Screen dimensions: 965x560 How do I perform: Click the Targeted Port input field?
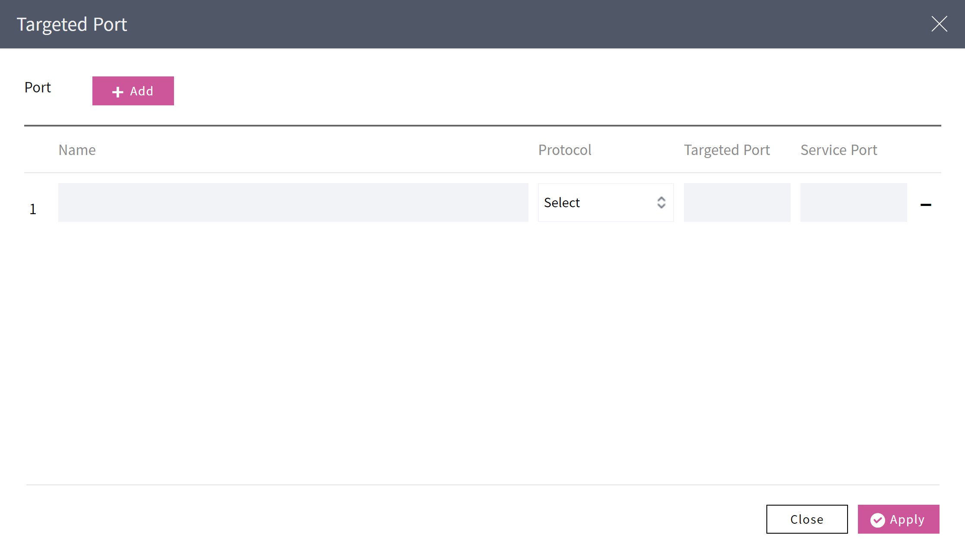pos(737,202)
